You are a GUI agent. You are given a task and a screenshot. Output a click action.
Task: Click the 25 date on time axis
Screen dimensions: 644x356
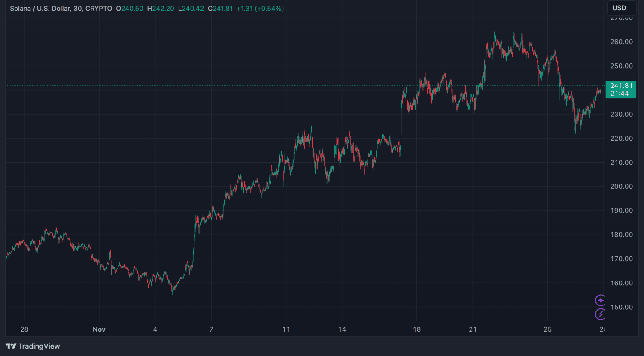pyautogui.click(x=547, y=329)
